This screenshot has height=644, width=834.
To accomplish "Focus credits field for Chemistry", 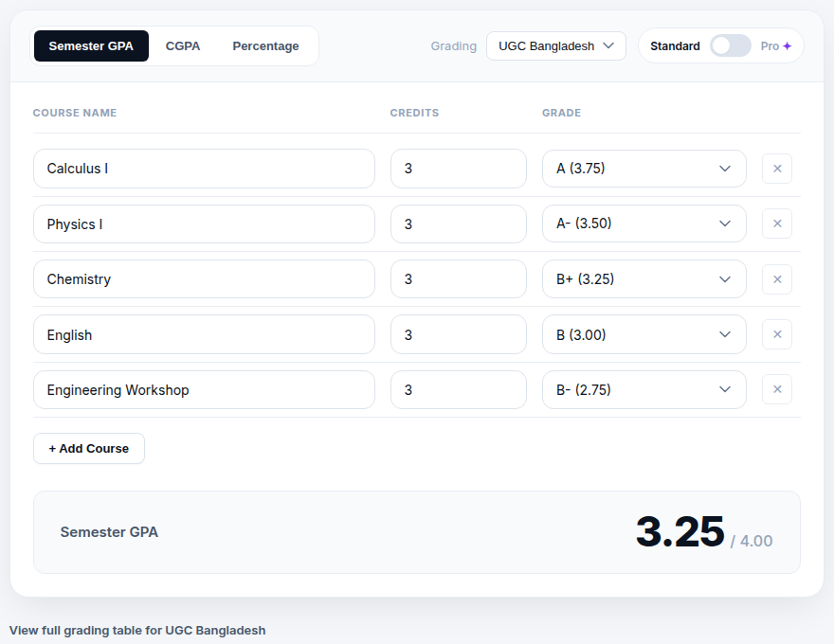I will (x=459, y=279).
